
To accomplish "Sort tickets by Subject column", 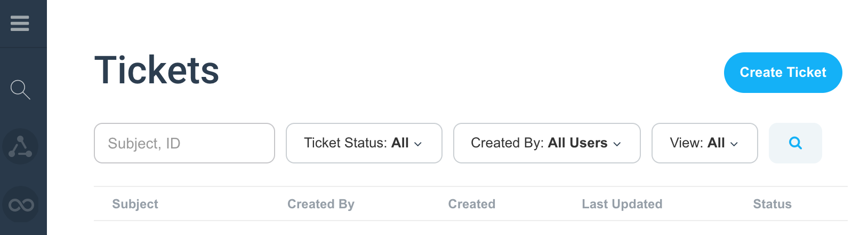I will (135, 204).
